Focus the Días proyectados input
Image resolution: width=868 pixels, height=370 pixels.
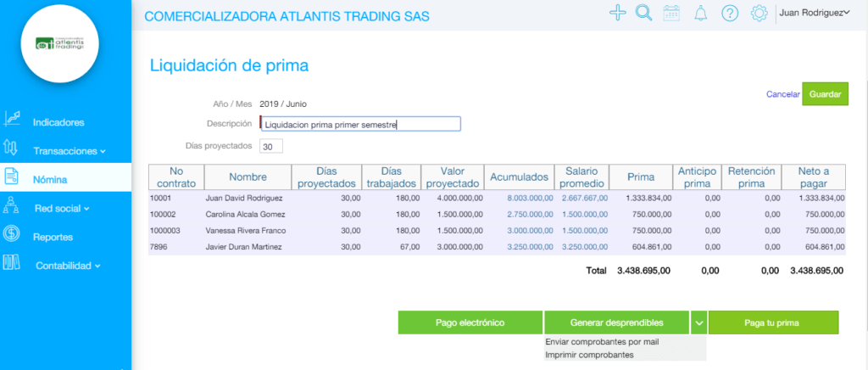coord(271,146)
